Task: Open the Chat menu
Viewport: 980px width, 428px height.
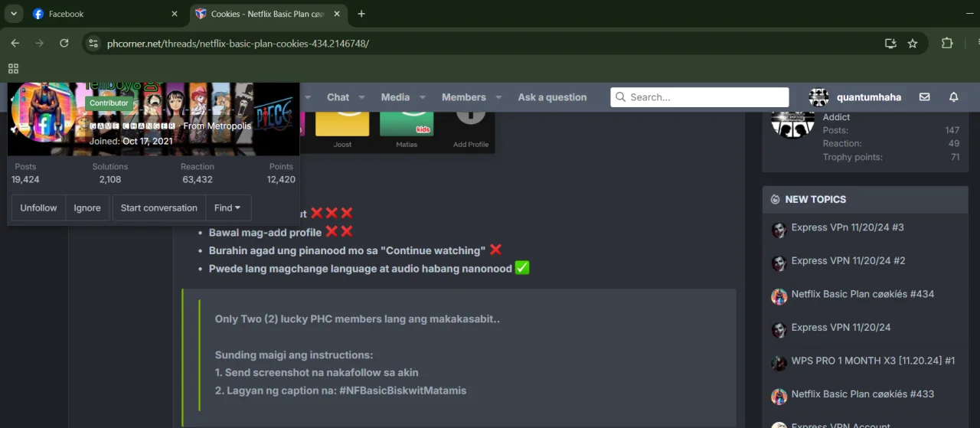Action: [338, 97]
